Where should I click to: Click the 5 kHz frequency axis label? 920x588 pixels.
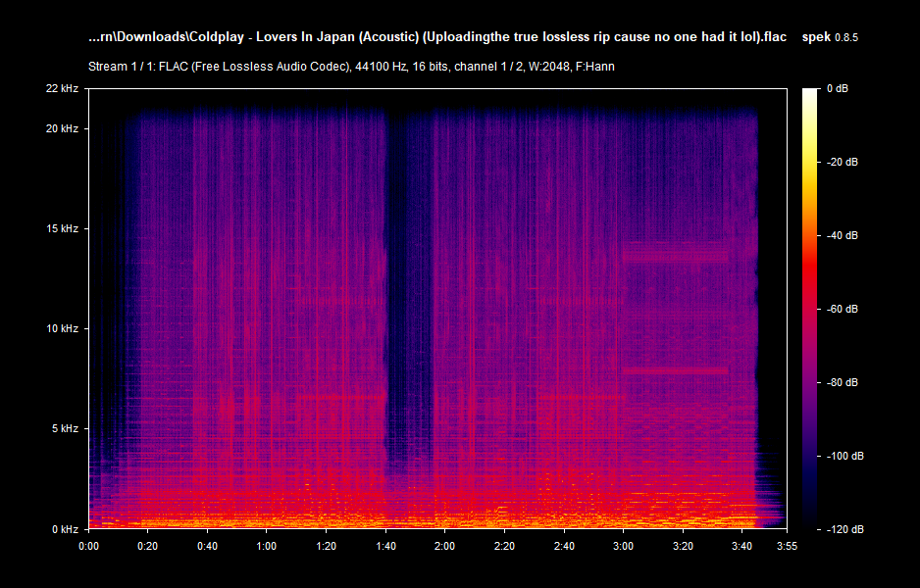click(x=65, y=428)
